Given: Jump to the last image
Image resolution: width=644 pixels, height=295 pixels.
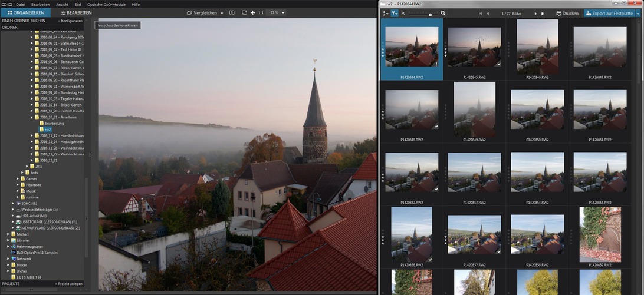Looking at the screenshot, I should tap(543, 13).
